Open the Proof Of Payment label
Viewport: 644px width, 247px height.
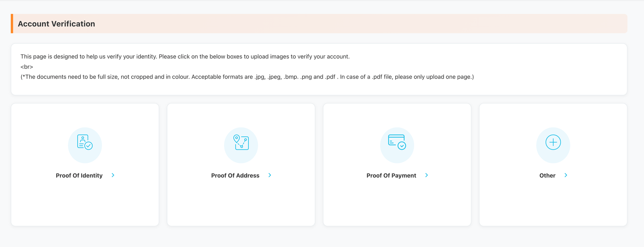pyautogui.click(x=391, y=176)
